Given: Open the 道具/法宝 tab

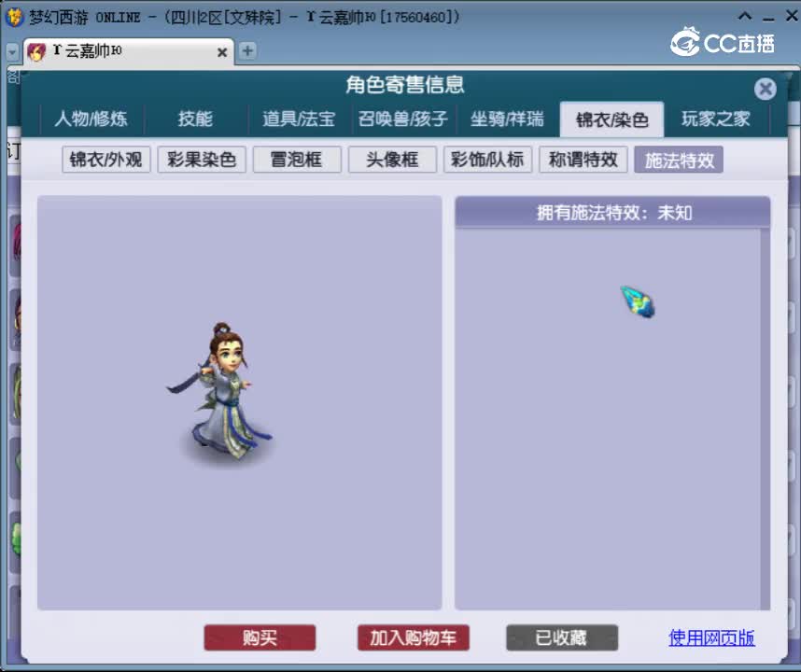Looking at the screenshot, I should click(299, 119).
